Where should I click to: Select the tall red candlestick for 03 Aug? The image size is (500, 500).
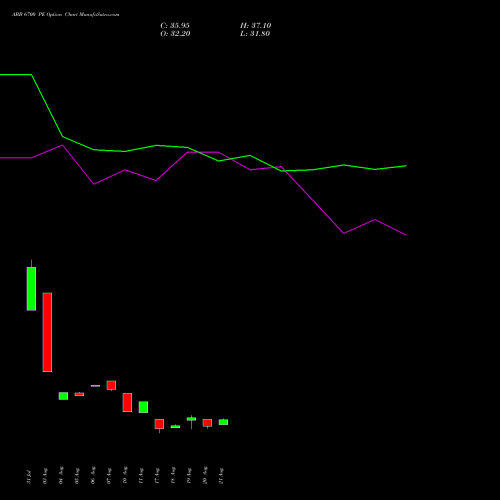pos(47,332)
